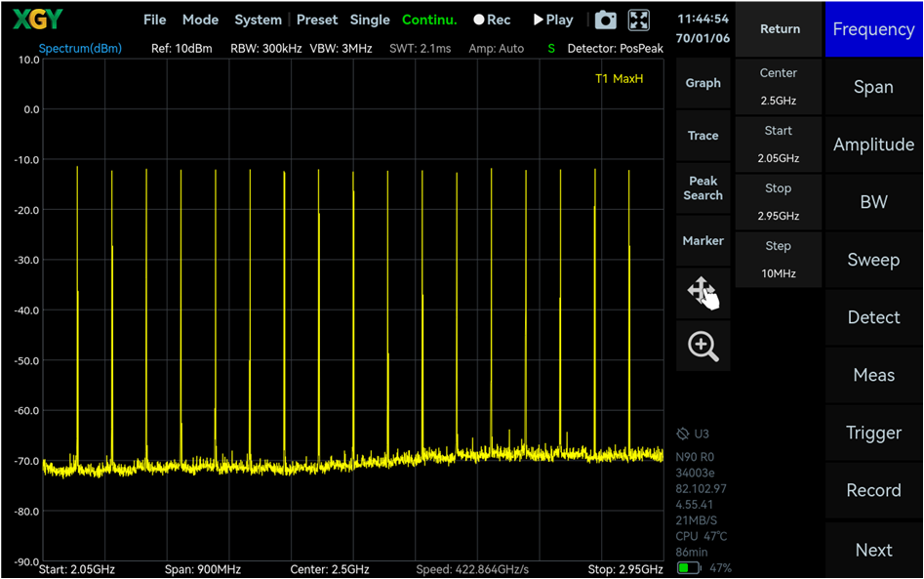Toggle fullscreen with the expand icon
The height and width of the screenshot is (579, 924).
639,21
